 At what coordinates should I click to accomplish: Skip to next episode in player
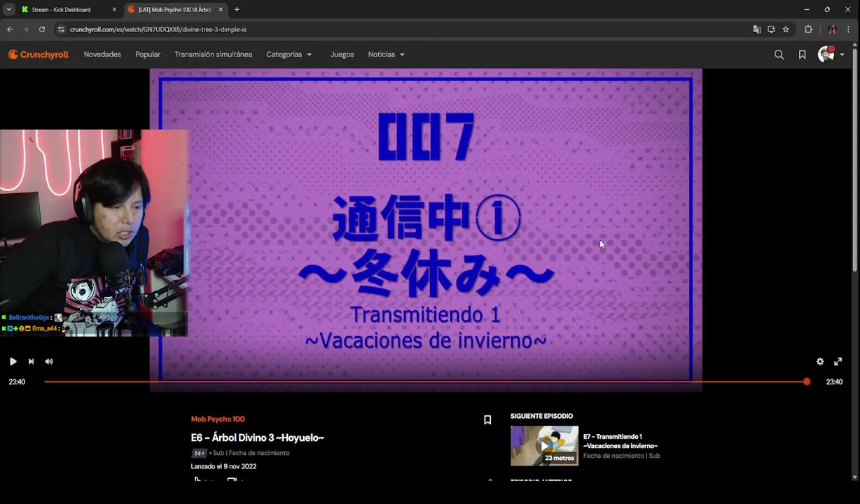[x=31, y=361]
